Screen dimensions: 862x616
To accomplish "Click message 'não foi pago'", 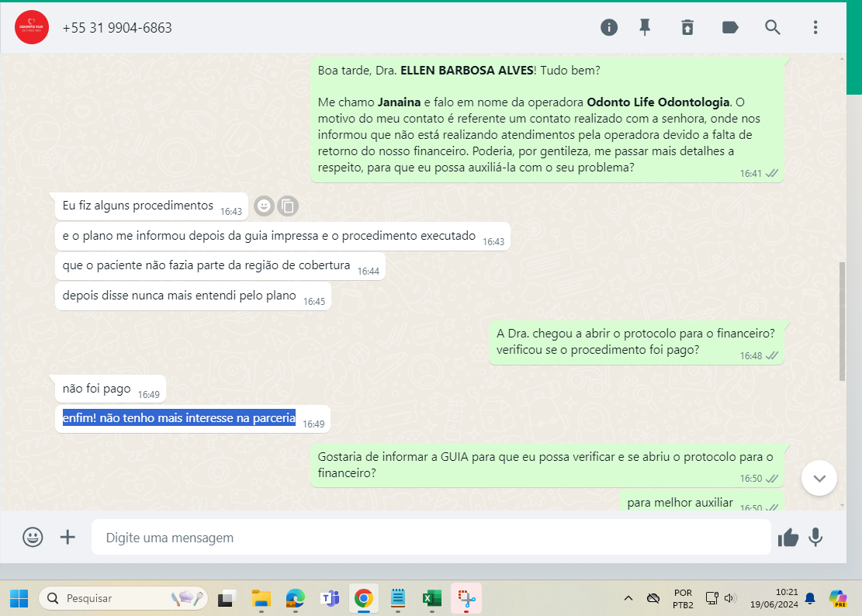I will pyautogui.click(x=110, y=389).
